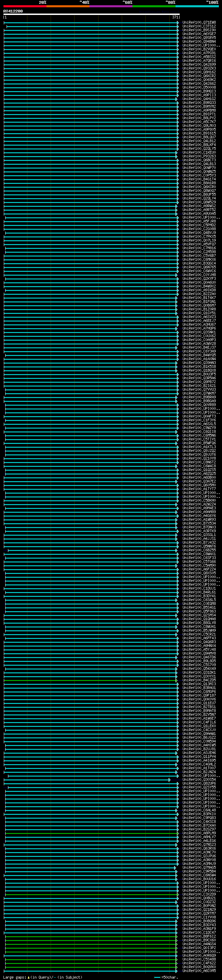Click the orange ~40% identity legend bar
The width and height of the screenshot is (222, 980).
68,6
